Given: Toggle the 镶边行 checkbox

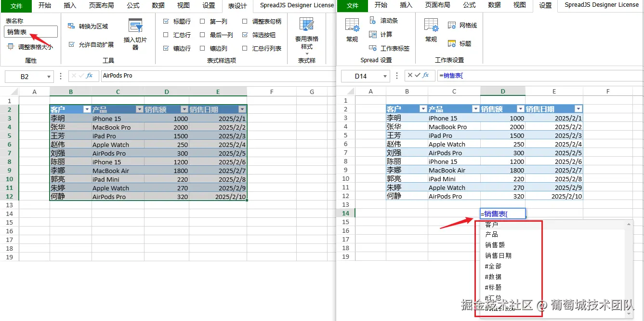Looking at the screenshot, I should [166, 48].
